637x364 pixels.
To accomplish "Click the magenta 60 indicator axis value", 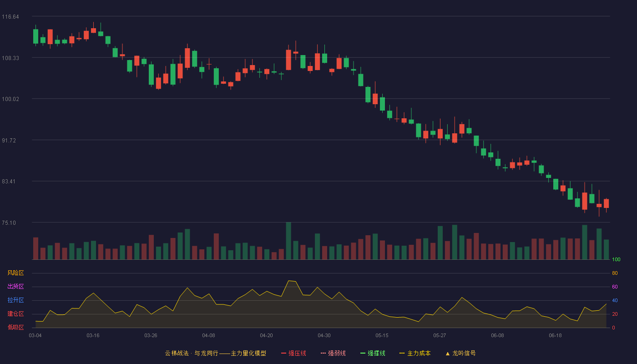I will [615, 287].
